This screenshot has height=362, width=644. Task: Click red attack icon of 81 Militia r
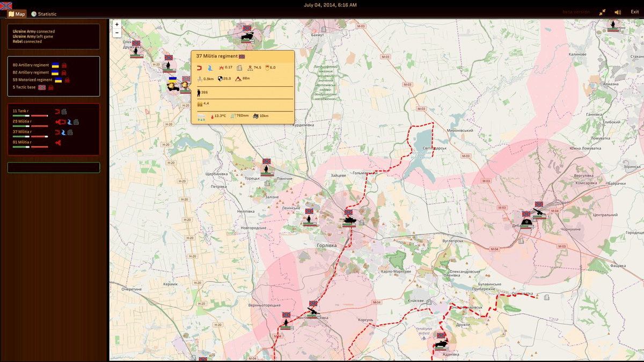coord(58,143)
